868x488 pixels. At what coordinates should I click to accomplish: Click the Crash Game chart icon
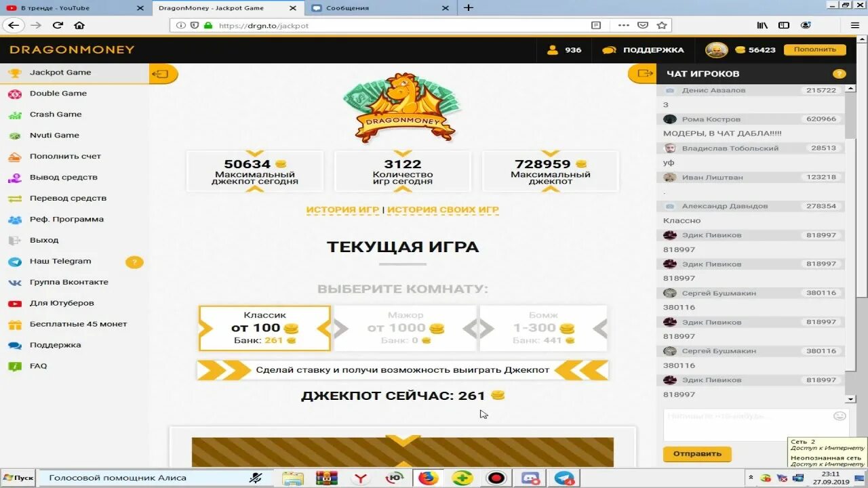click(x=14, y=115)
